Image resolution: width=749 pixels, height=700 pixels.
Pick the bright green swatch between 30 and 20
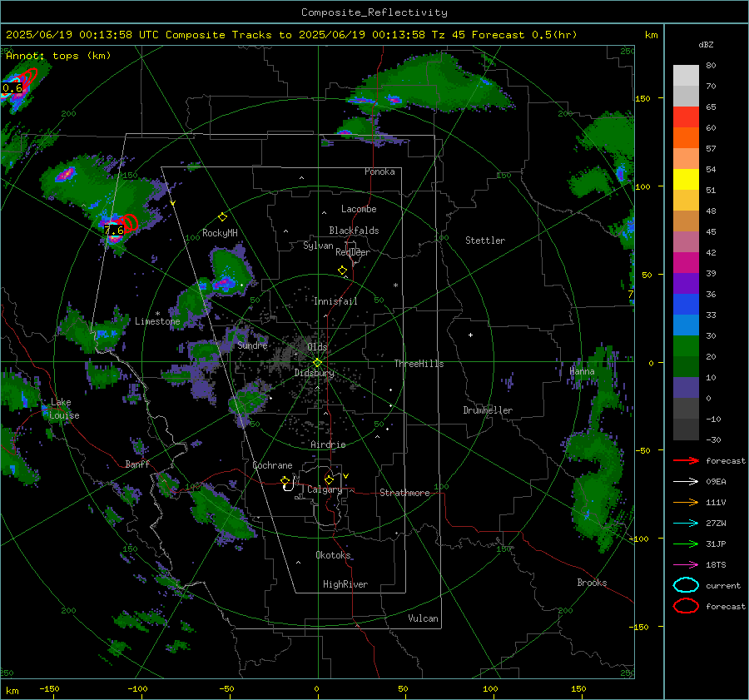click(x=686, y=345)
